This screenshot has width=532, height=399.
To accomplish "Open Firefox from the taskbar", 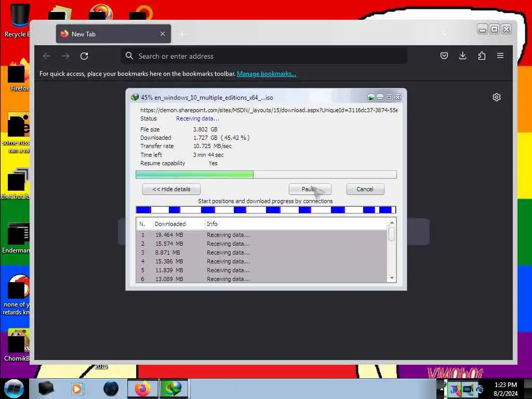I will coord(143,389).
